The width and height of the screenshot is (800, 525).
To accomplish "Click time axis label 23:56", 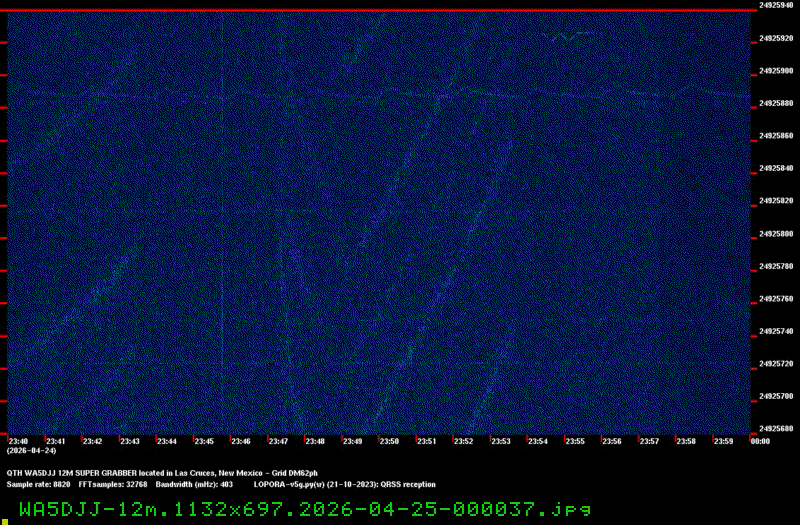I will coord(612,441).
